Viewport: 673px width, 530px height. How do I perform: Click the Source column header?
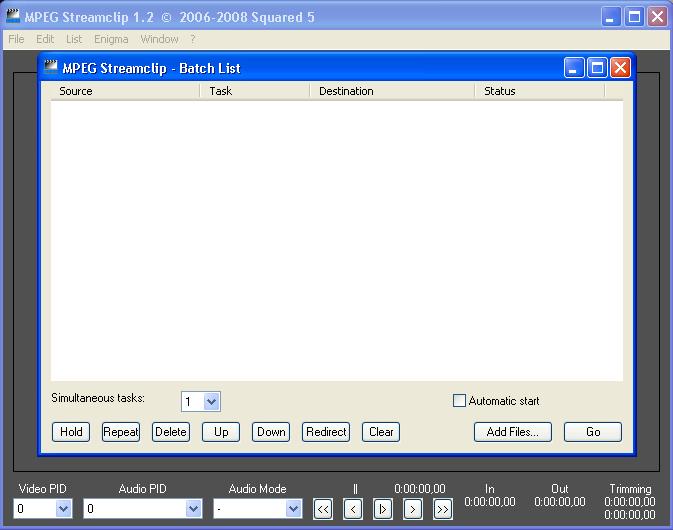click(125, 91)
